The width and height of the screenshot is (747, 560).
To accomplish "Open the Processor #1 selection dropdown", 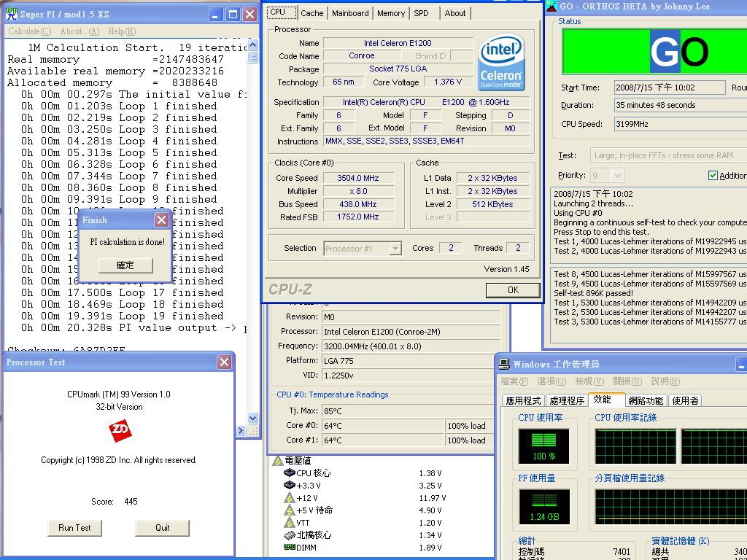I will (x=395, y=249).
